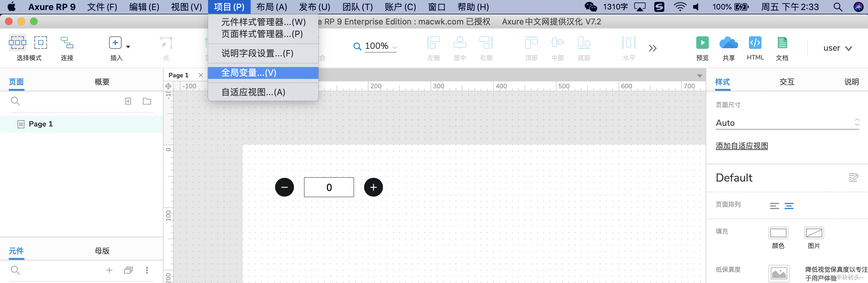Switch to the 母版 masters tab
The height and width of the screenshot is (283, 868).
click(102, 251)
